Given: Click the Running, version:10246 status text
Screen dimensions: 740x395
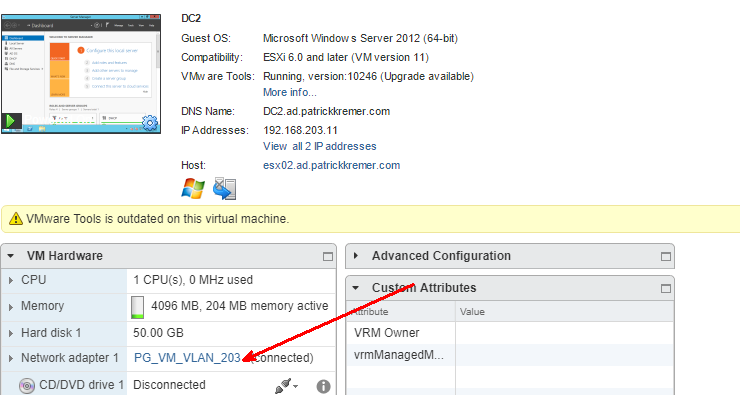Looking at the screenshot, I should click(x=368, y=76).
